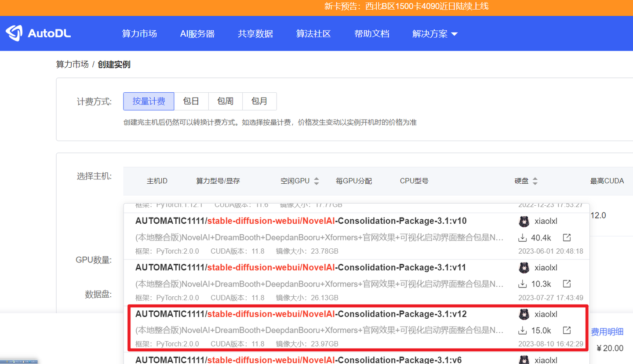
Task: Click the ¥20.00 price display
Action: [x=610, y=348]
